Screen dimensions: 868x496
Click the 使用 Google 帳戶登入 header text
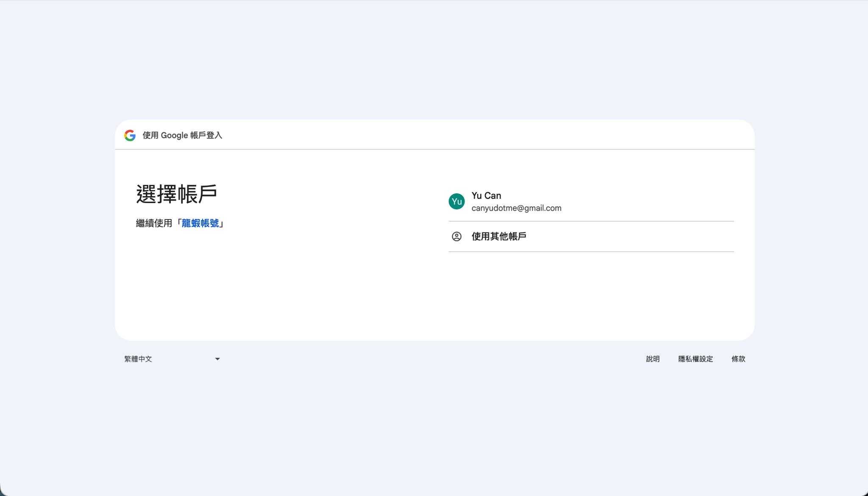pyautogui.click(x=182, y=135)
